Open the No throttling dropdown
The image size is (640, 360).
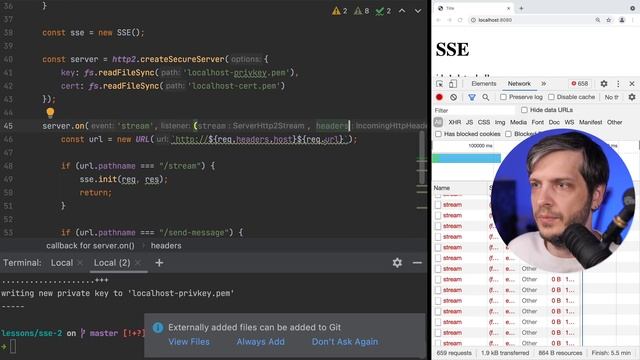click(611, 97)
